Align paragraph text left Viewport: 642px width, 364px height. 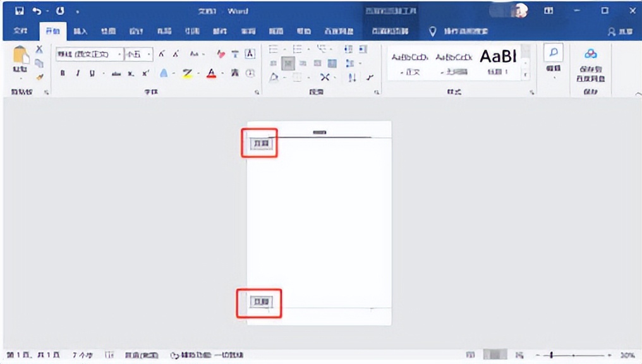point(274,63)
